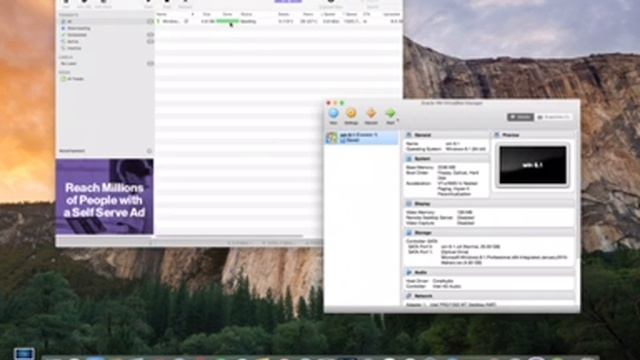Select the win 8.1 virtual machine entry

(362, 138)
